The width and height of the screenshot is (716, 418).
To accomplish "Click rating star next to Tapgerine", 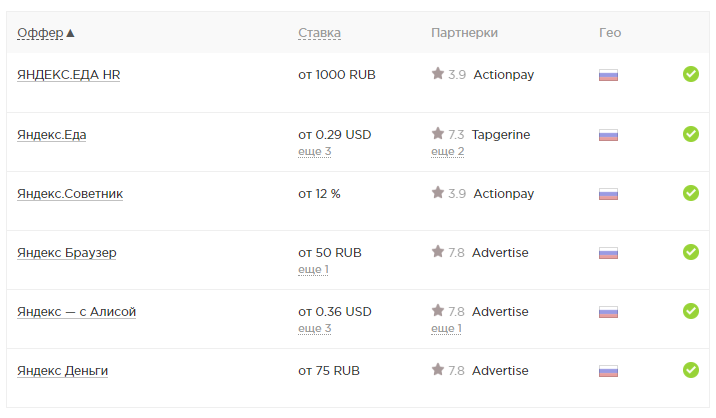I will 437,134.
